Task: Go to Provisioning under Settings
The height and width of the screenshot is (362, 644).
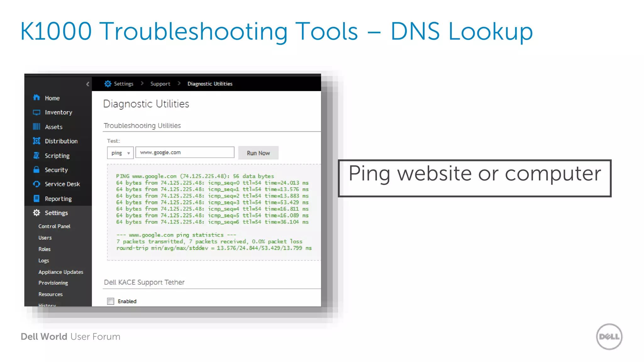Action: pyautogui.click(x=53, y=283)
